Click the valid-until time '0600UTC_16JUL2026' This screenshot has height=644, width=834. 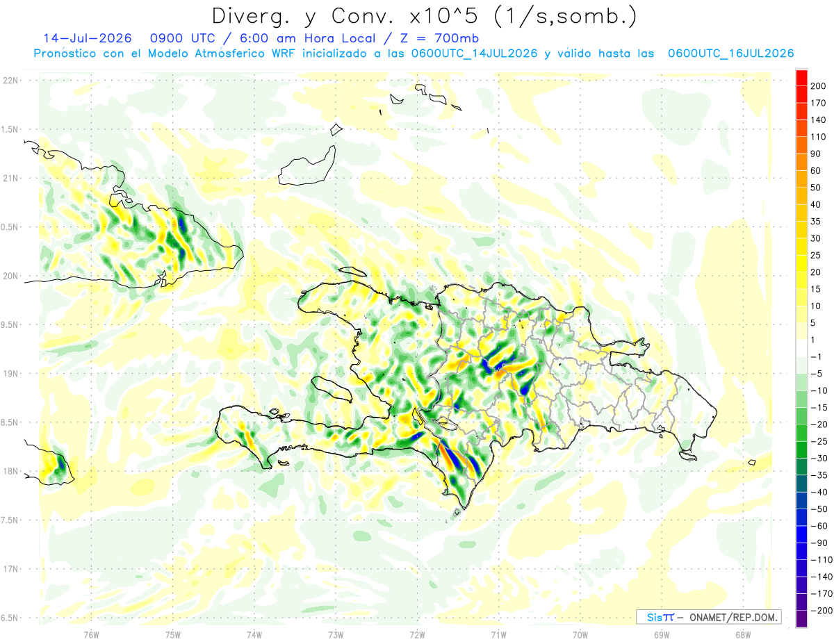(x=730, y=53)
